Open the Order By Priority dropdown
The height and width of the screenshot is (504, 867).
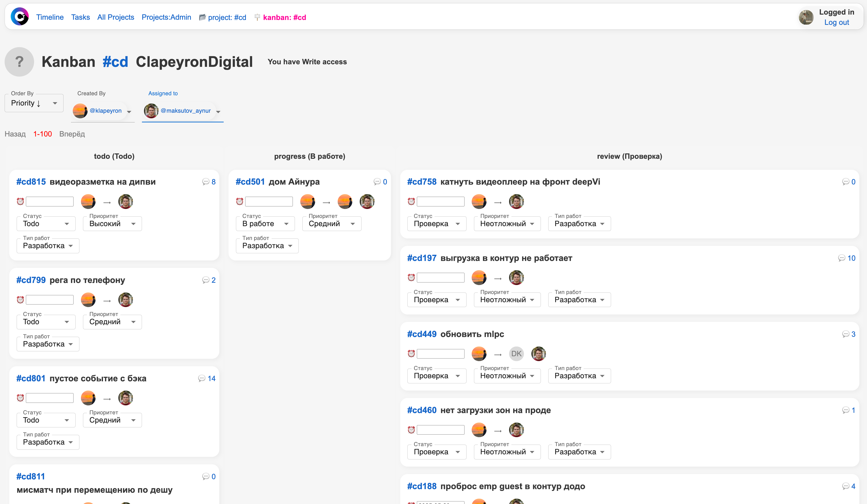point(34,103)
